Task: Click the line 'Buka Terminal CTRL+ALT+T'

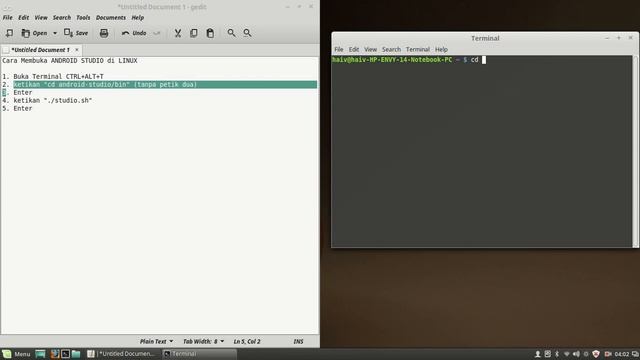Action: point(58,76)
